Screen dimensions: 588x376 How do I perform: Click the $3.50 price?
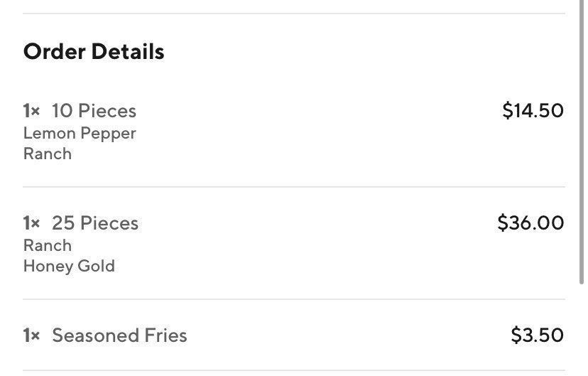[x=537, y=335]
